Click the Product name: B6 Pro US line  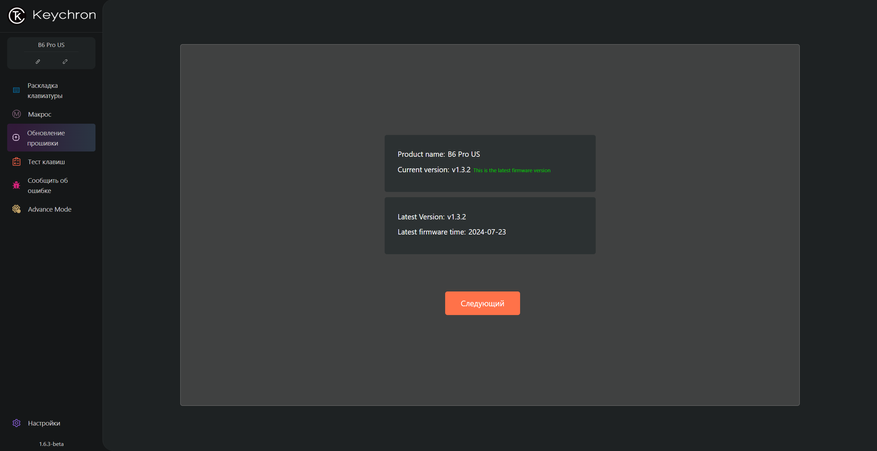tap(438, 154)
